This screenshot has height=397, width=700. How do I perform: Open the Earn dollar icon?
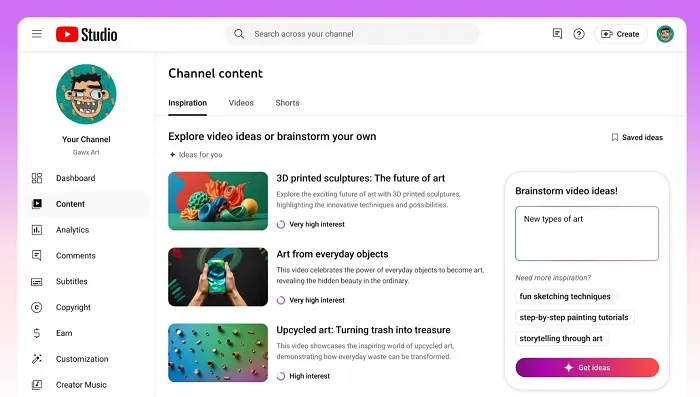click(37, 333)
